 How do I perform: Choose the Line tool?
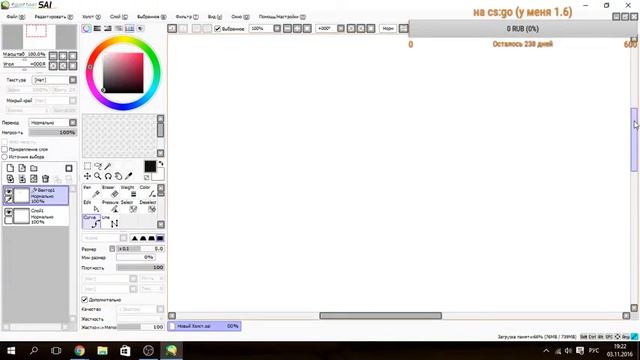click(111, 221)
